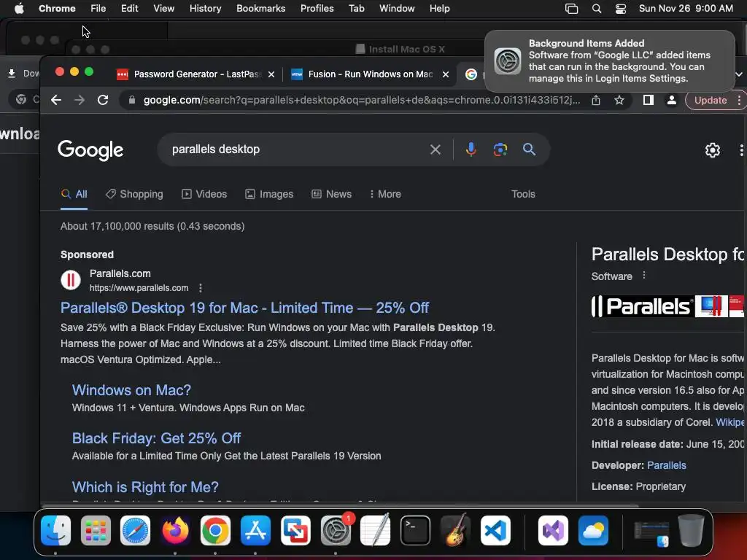Open Launchpad from the Dock

(96, 531)
